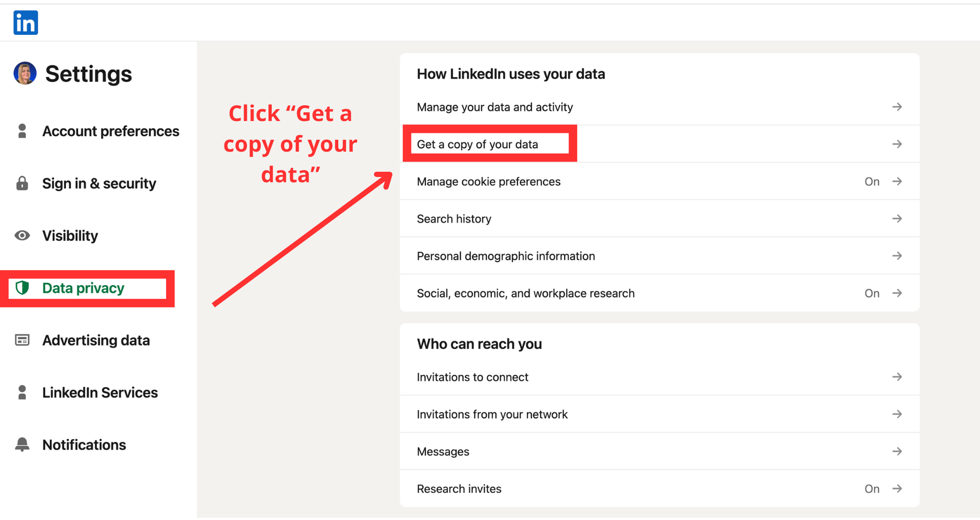Open the Account preferences section
The image size is (980, 520).
point(111,131)
